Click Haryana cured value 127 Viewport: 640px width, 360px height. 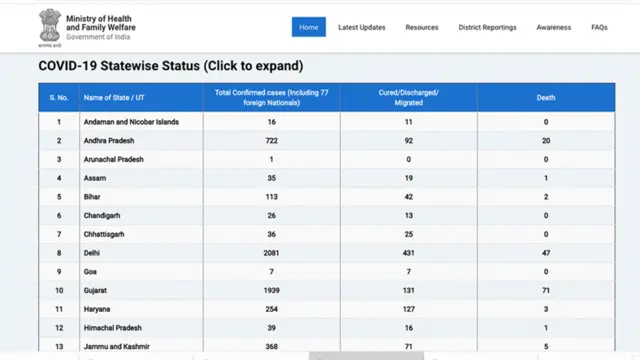click(409, 309)
